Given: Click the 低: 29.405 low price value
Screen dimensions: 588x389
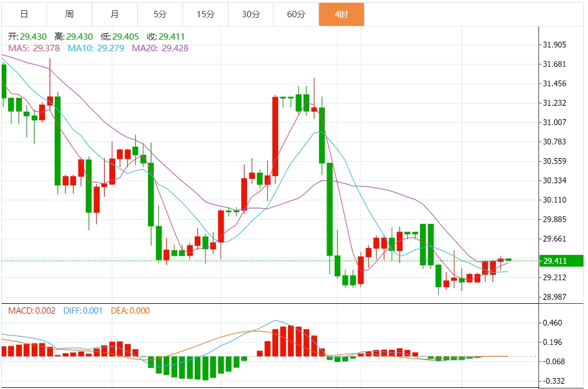Looking at the screenshot, I should [120, 37].
